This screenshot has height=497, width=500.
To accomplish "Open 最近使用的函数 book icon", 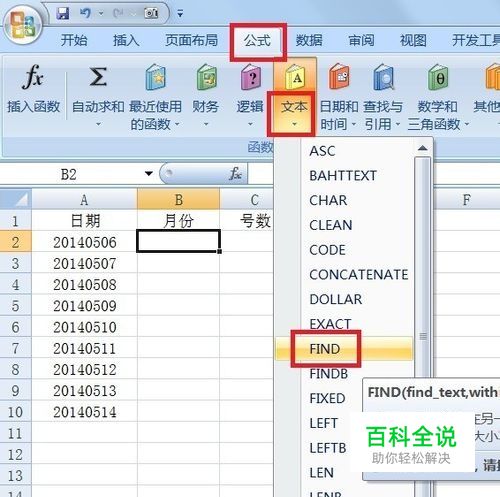I will pos(155,77).
